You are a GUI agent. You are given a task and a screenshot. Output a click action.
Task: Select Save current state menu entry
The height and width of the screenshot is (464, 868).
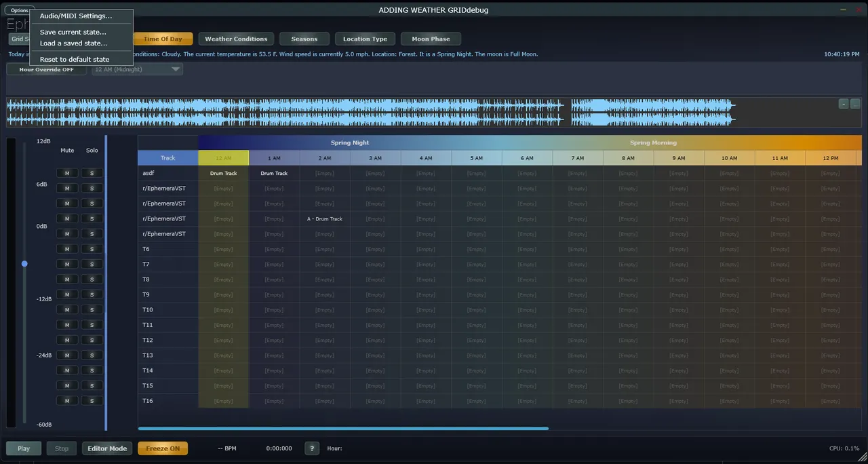coord(73,32)
